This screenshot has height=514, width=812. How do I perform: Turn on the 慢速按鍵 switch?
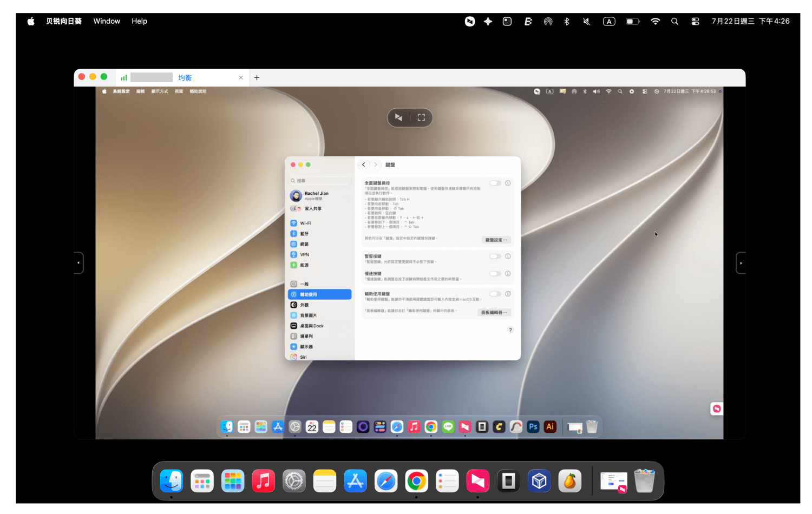[x=495, y=274]
